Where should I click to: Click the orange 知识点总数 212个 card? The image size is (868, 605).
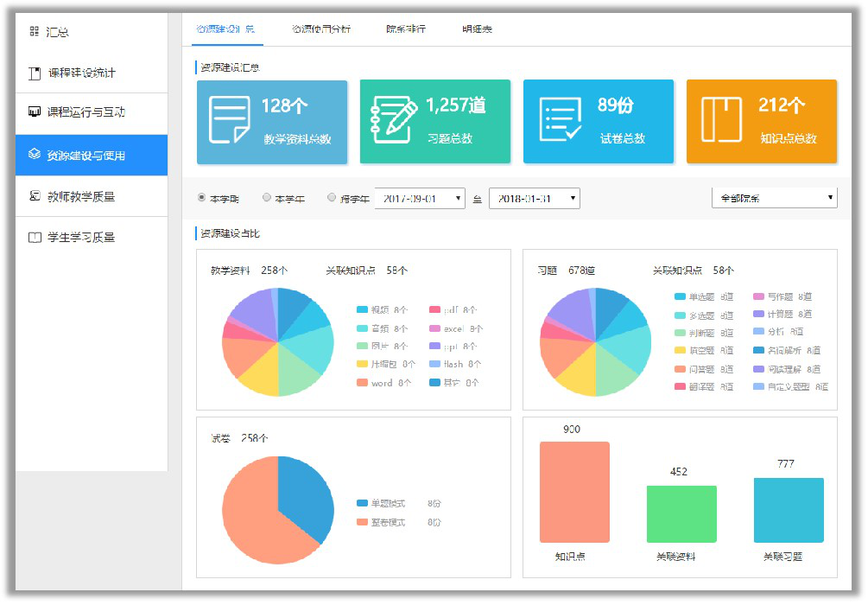click(x=761, y=122)
